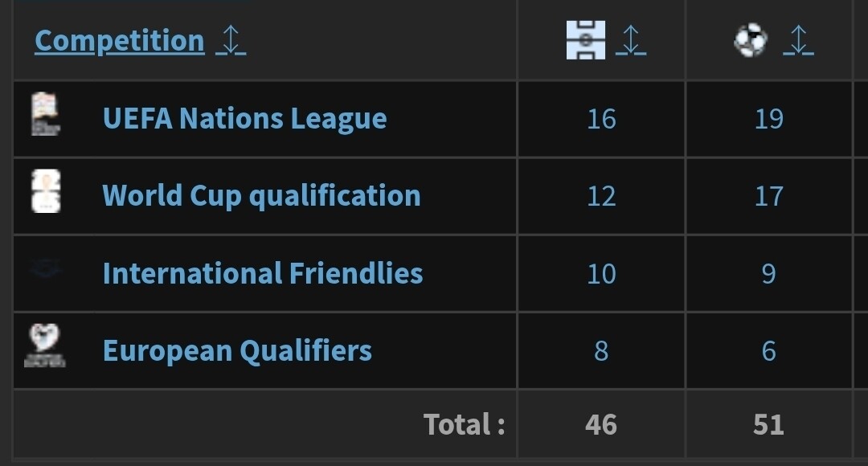Click the 8 matches for European Qualifiers
The height and width of the screenshot is (466, 868).
click(601, 351)
